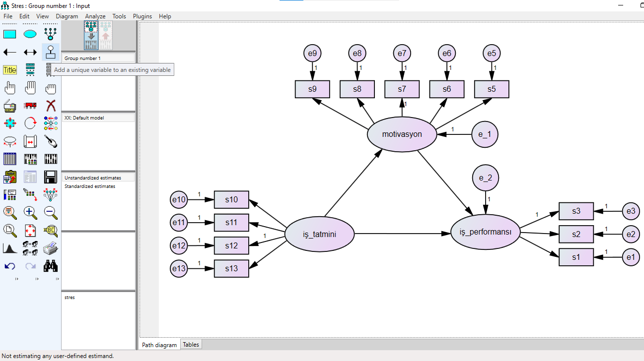Pick the double-headed covariance arrow tool

tap(30, 52)
